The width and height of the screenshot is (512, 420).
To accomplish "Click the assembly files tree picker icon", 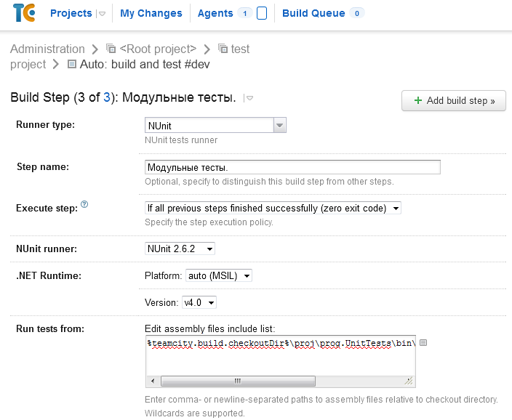I will coord(423,343).
